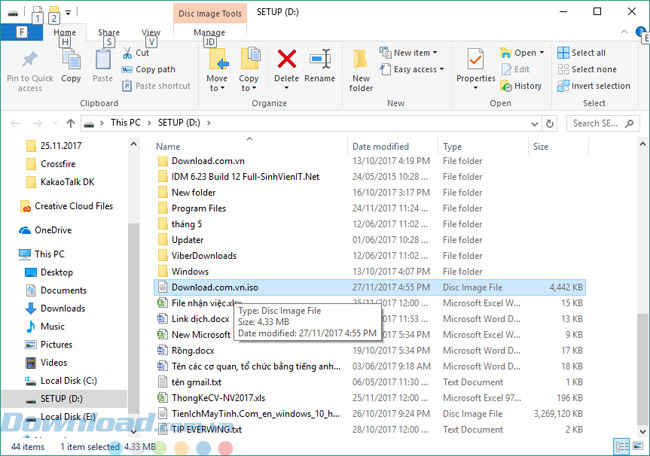Click the Paste clipboard icon
Image resolution: width=650 pixels, height=456 pixels.
click(x=103, y=59)
